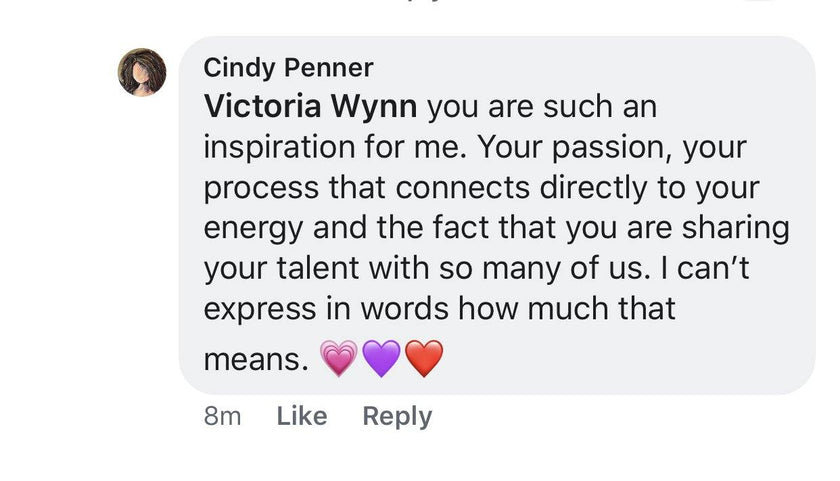Click Cindy Penner's profile avatar
Image resolution: width=840 pixels, height=481 pixels.
142,72
